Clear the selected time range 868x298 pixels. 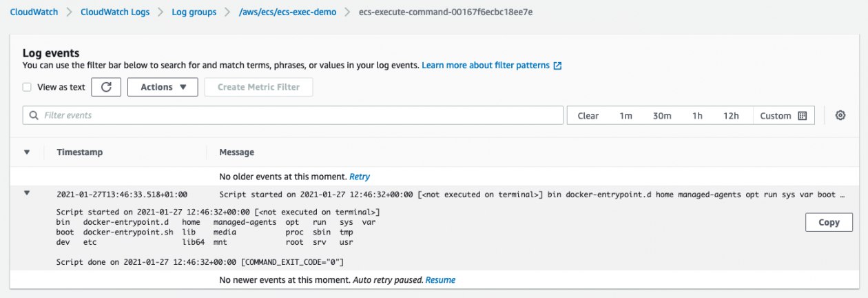[588, 116]
